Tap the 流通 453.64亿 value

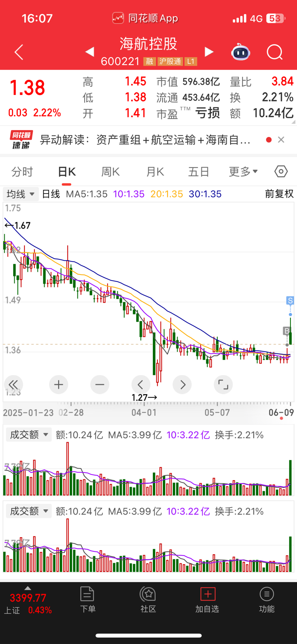tap(201, 98)
